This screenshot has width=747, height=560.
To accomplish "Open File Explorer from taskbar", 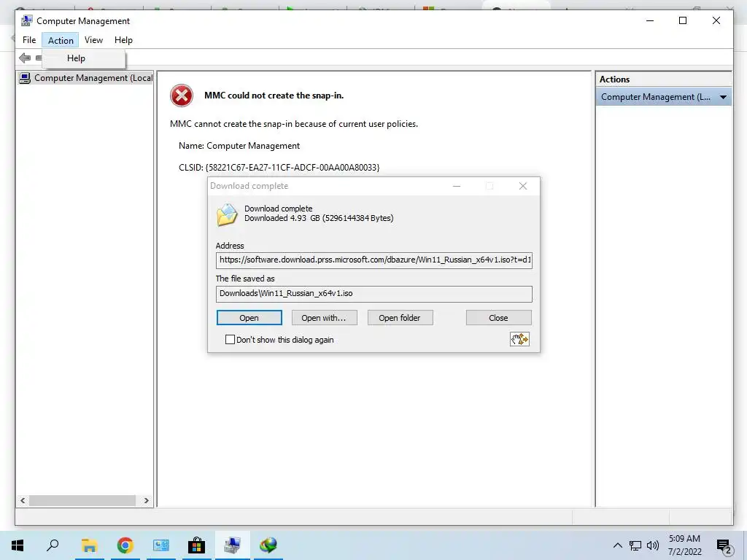I will point(89,545).
